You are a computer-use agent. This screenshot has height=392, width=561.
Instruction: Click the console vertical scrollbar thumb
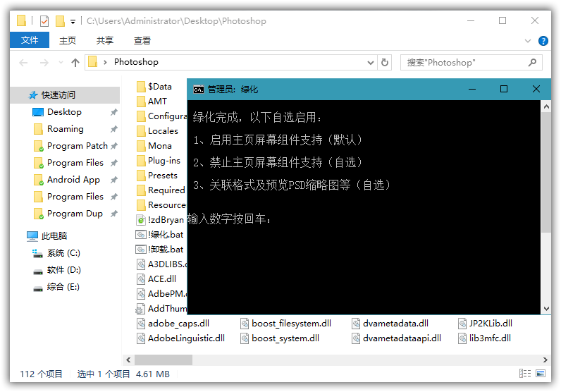pyautogui.click(x=546, y=172)
